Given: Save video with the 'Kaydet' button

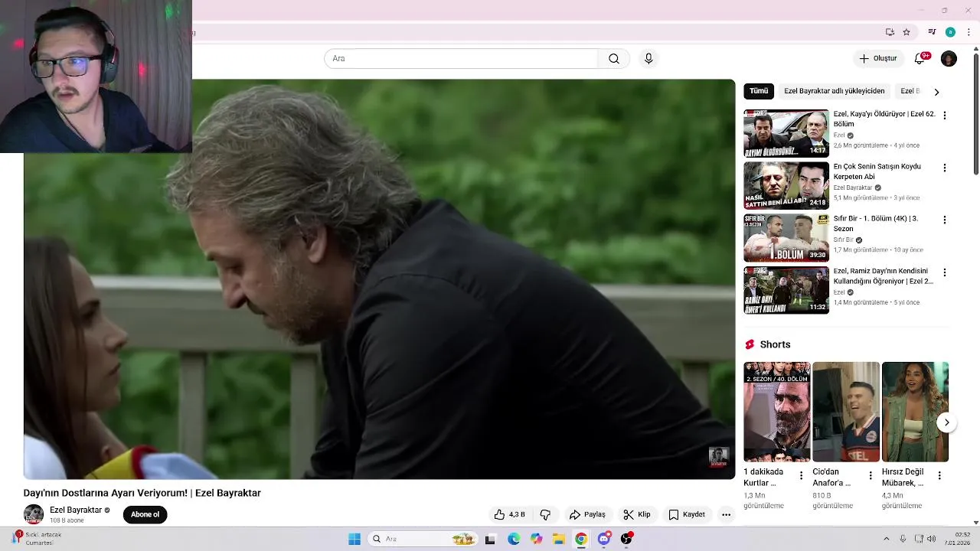Looking at the screenshot, I should coord(687,515).
